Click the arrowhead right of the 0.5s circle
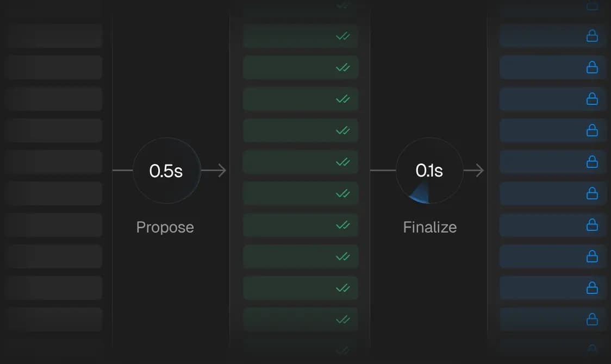611x364 pixels. (x=222, y=171)
